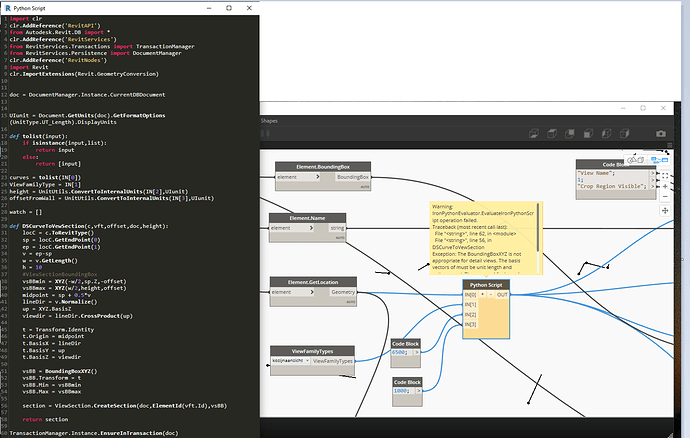This screenshot has height=438, width=690.
Task: Click output arrow beside "Crop Region Visible"
Action: pyautogui.click(x=653, y=186)
